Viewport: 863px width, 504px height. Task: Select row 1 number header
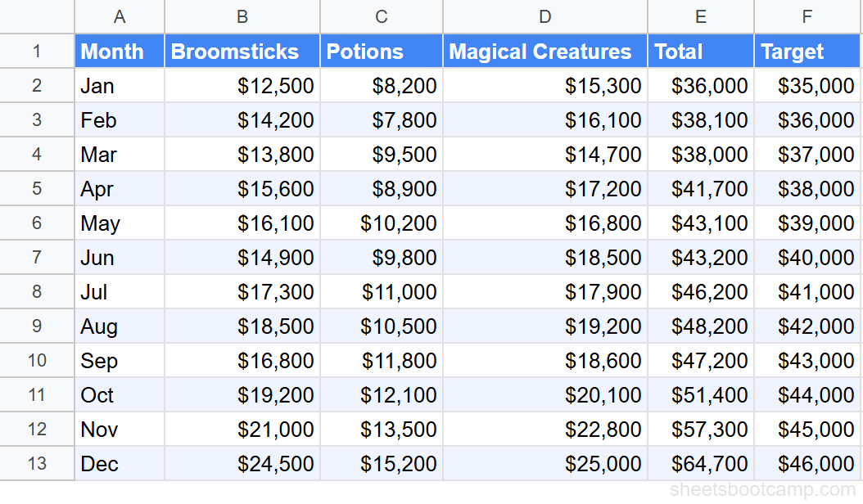(37, 52)
